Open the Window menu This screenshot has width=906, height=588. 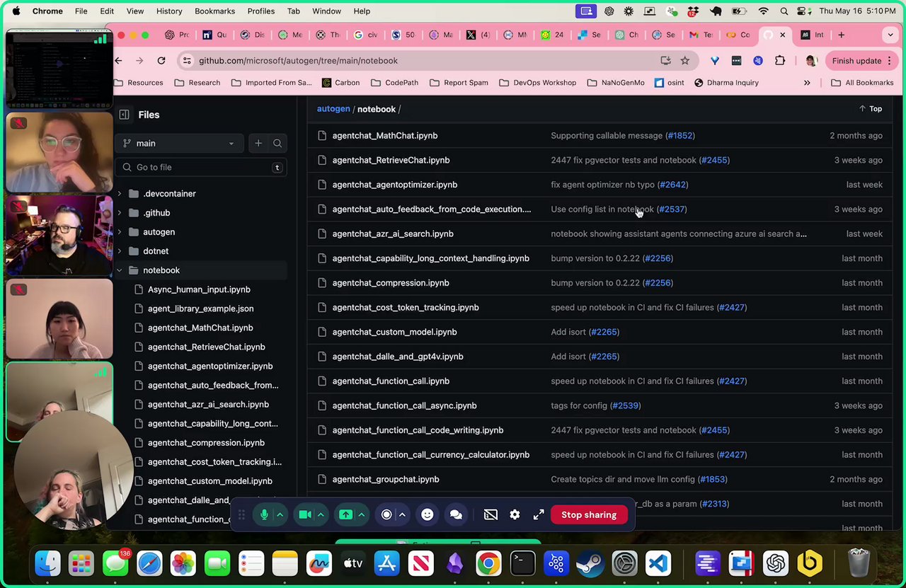coord(327,11)
